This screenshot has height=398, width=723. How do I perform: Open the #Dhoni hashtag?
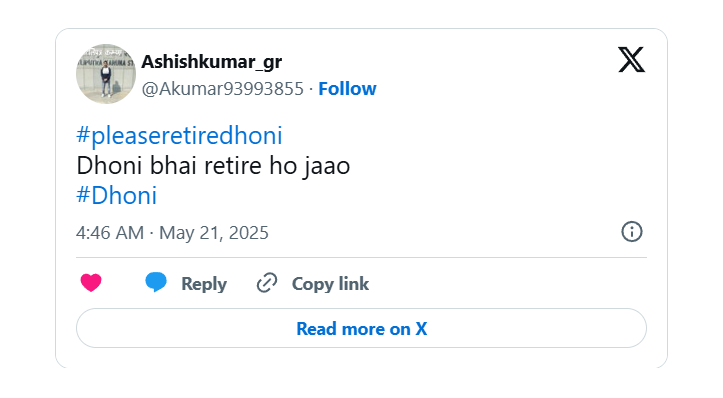117,196
